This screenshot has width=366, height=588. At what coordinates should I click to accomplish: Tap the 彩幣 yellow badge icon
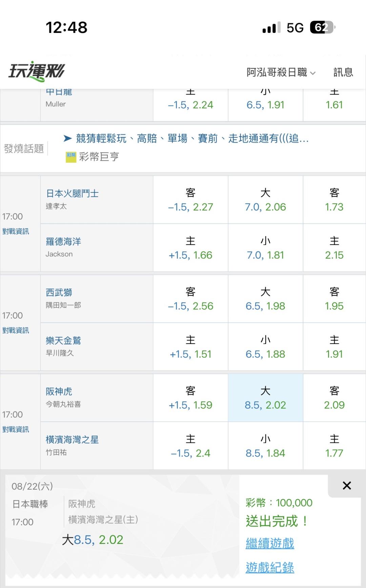point(71,157)
